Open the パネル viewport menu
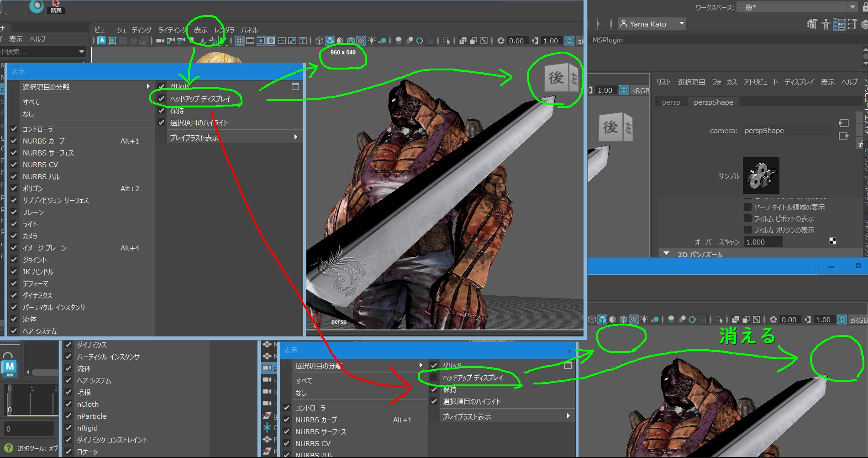Screen dimensions: 868x458 [x=249, y=30]
